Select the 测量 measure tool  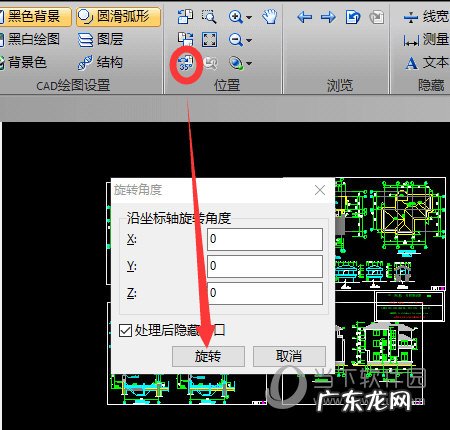[x=426, y=39]
